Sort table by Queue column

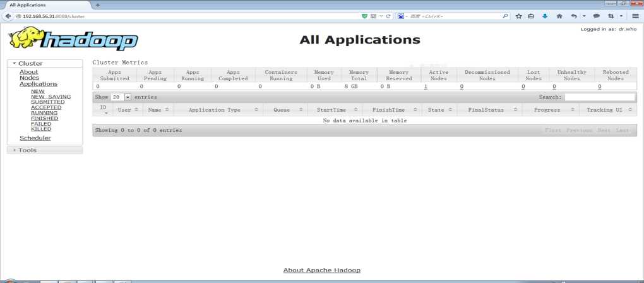(x=285, y=110)
